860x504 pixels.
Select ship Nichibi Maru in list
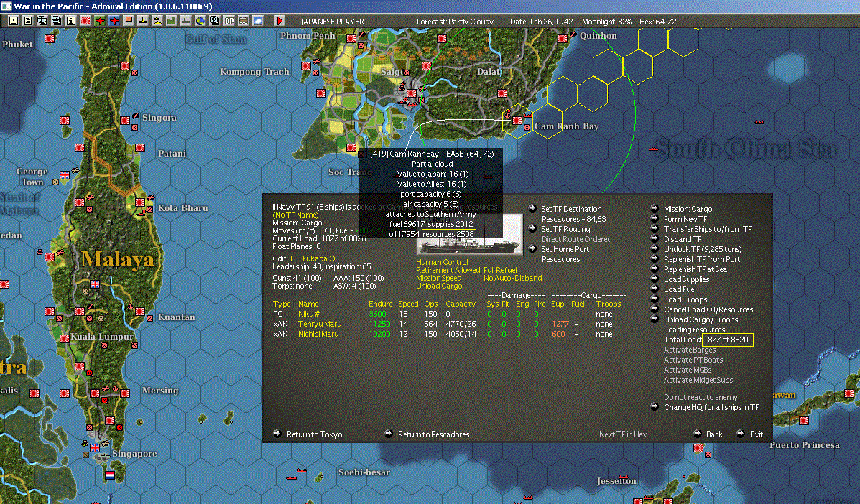[x=318, y=334]
